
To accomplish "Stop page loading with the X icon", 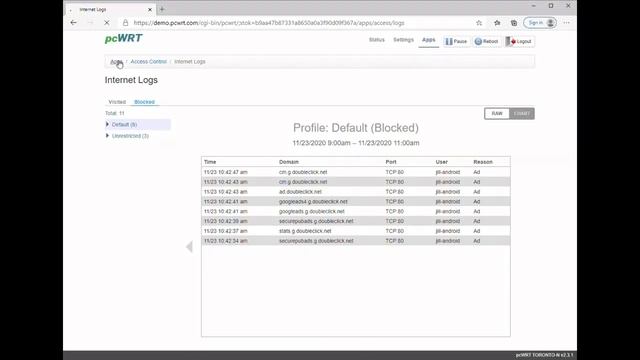I will tap(107, 23).
